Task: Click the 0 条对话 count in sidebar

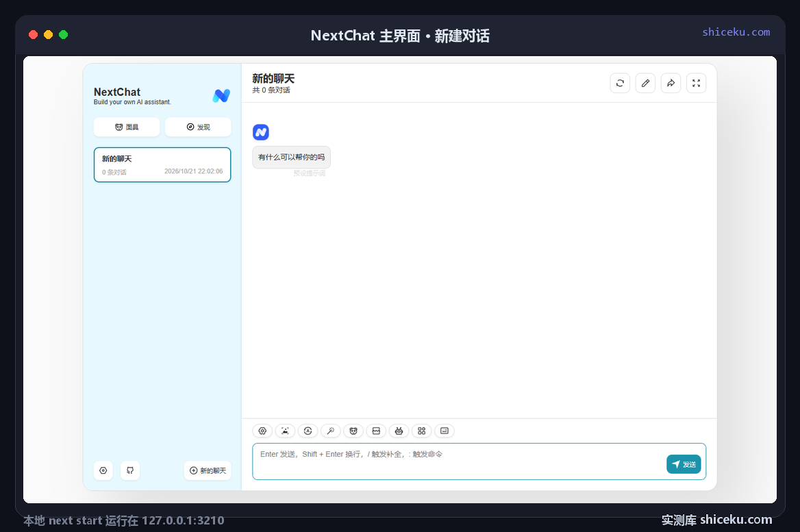Action: [x=114, y=173]
